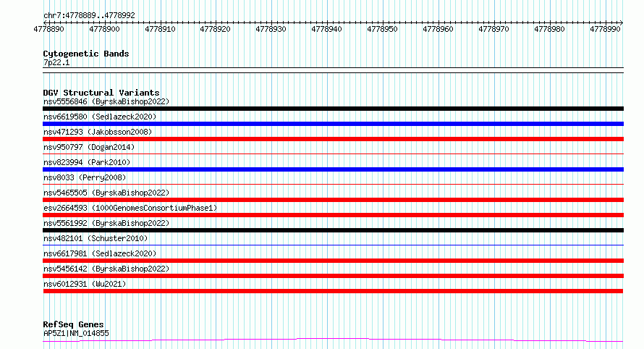
Task: Click ruler position 4778940
Action: click(x=326, y=29)
